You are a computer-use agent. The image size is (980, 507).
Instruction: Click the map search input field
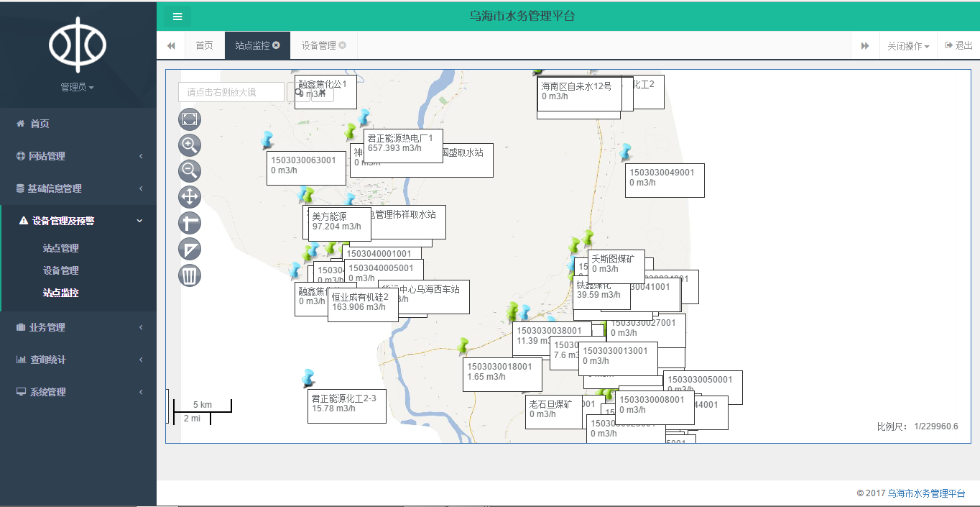pyautogui.click(x=231, y=92)
